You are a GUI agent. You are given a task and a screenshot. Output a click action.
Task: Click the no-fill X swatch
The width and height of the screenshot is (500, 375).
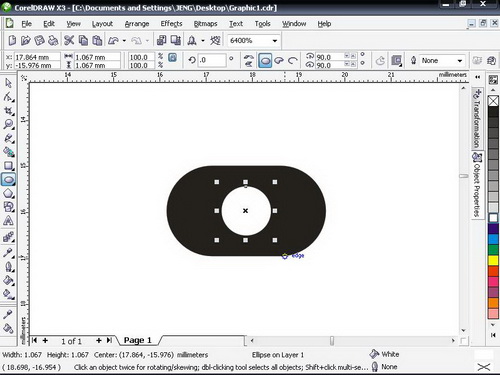pyautogui.click(x=493, y=101)
